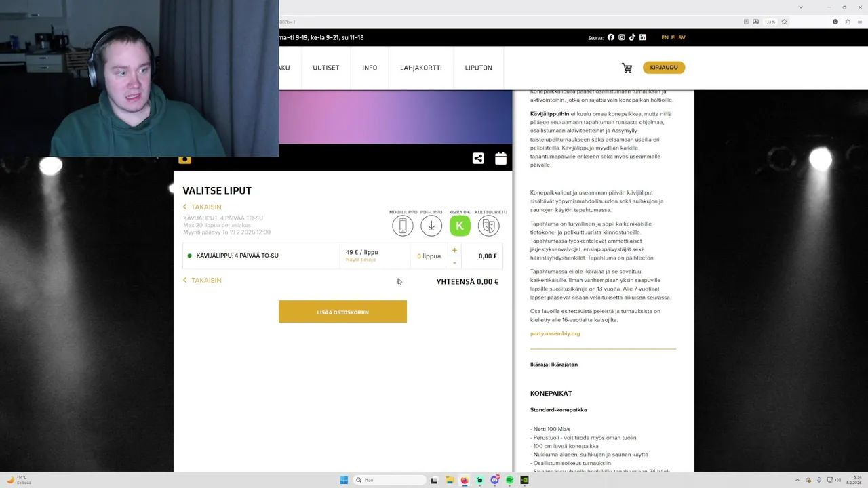Open the TikTok social link
The image size is (868, 488).
(x=632, y=37)
